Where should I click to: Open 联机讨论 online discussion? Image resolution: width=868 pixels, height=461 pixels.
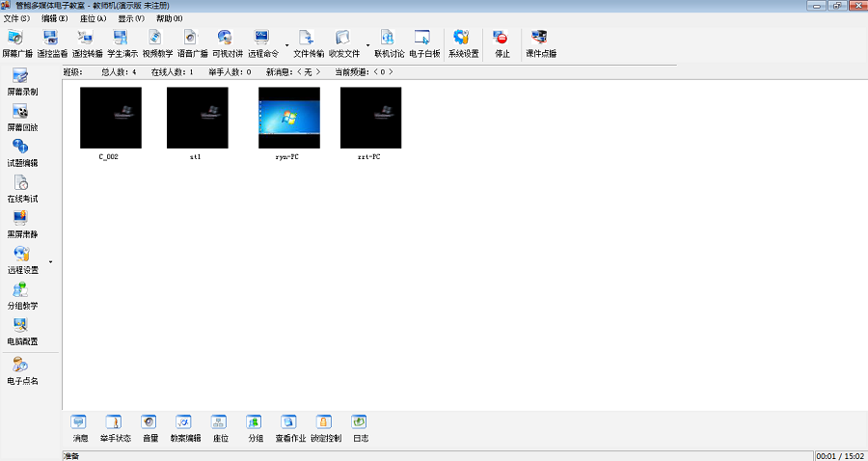(x=389, y=44)
